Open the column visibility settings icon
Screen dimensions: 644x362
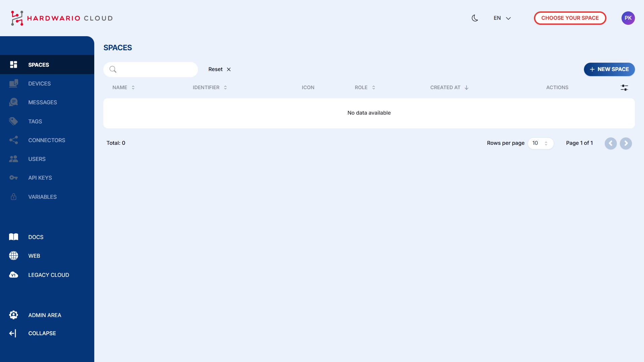coord(624,87)
